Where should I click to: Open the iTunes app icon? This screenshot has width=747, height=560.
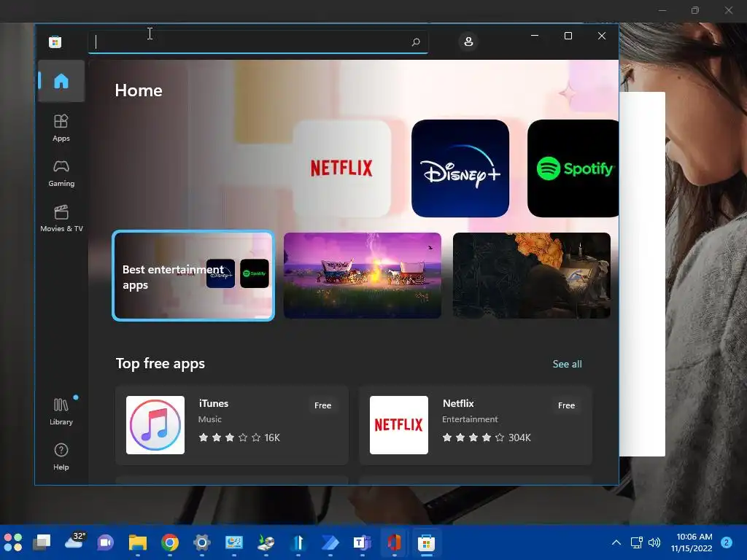coord(155,425)
